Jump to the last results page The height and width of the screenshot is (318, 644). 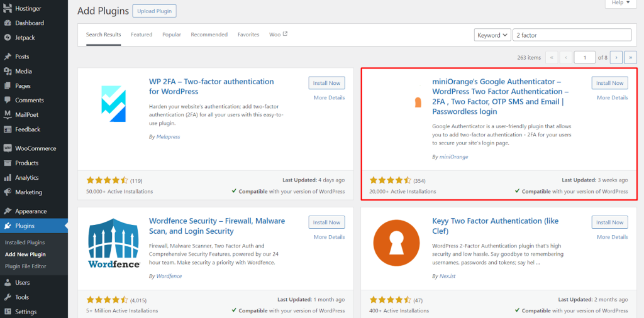coord(630,57)
